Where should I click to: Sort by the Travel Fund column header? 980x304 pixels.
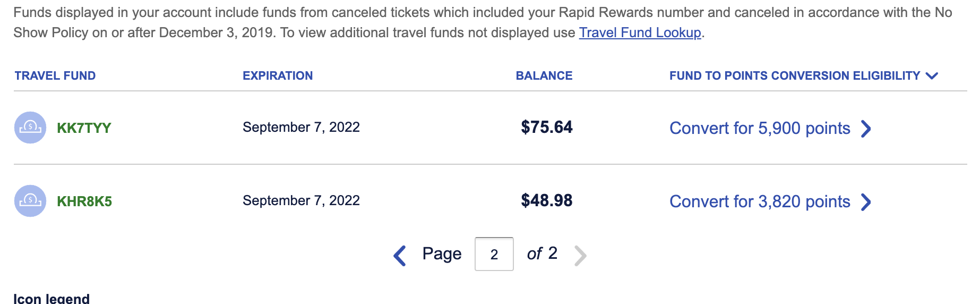point(55,75)
